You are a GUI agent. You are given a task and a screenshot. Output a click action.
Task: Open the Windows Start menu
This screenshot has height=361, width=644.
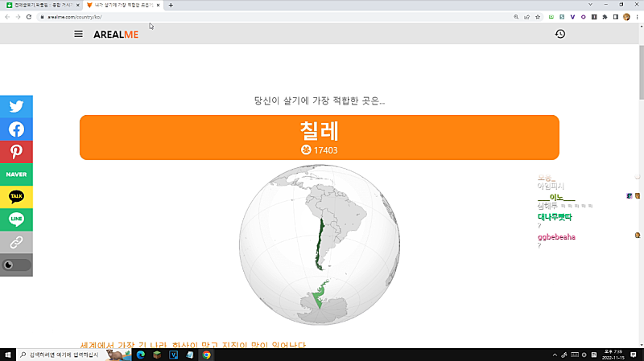(x=8, y=355)
